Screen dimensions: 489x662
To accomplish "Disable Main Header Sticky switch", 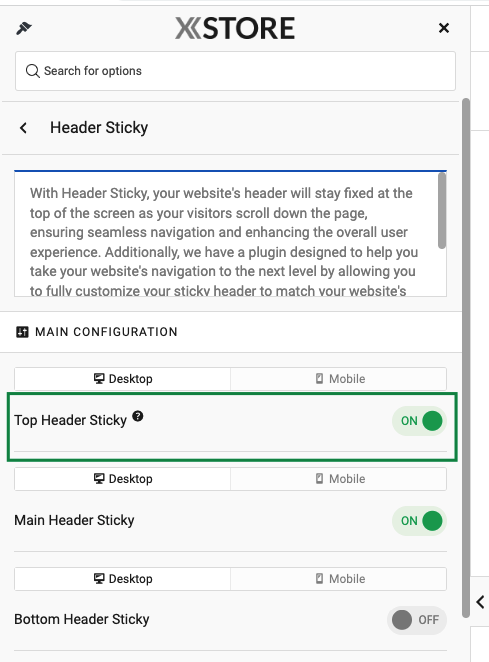I will point(419,521).
